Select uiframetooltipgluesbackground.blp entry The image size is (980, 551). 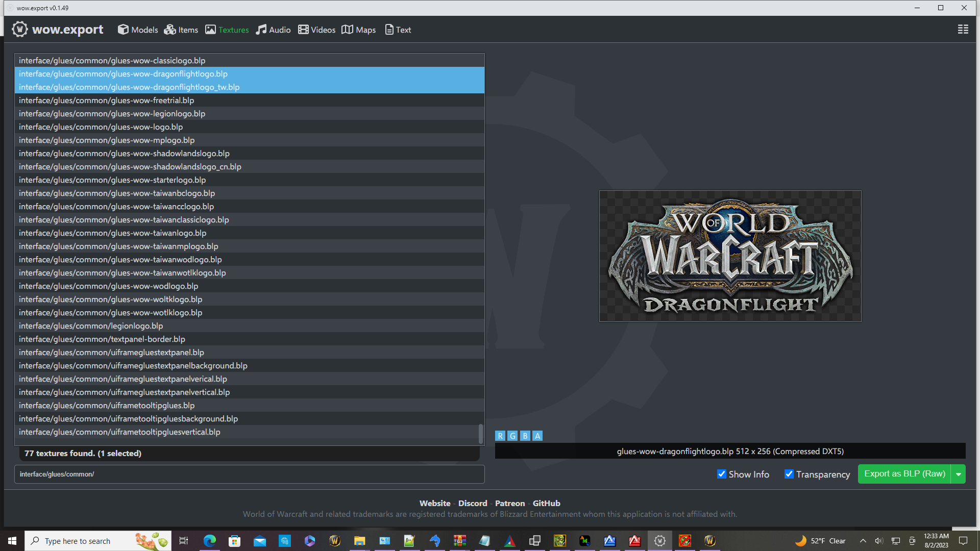(x=250, y=418)
